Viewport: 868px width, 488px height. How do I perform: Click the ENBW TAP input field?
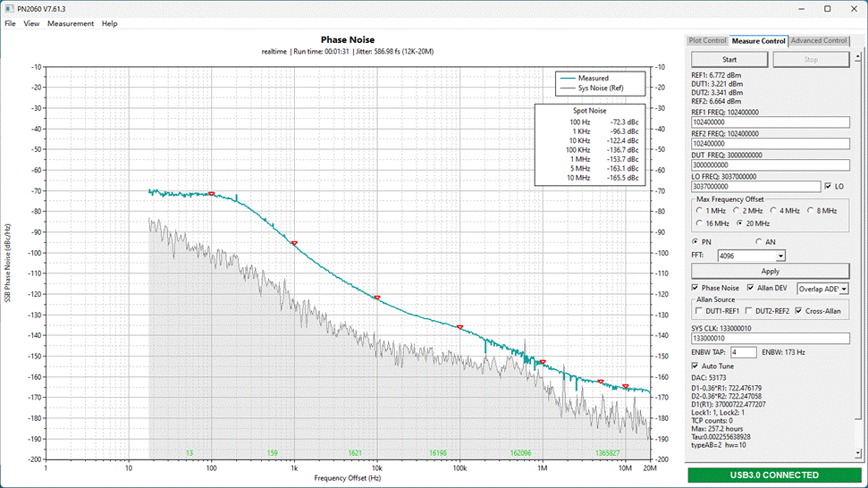click(744, 352)
